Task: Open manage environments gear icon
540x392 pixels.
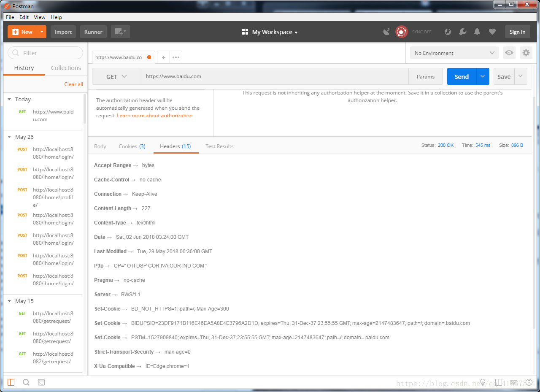Action: pyautogui.click(x=526, y=53)
